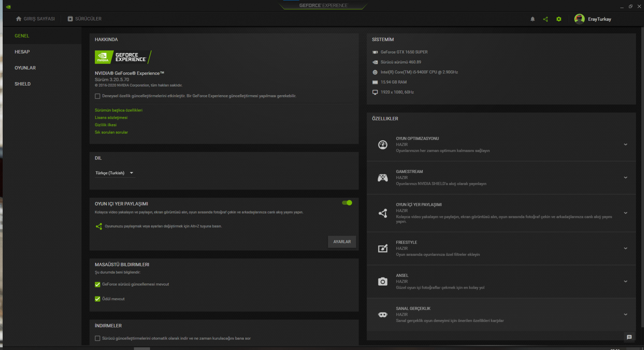Click the CPU chip icon
Screen dimensions: 644x350
tap(375, 72)
